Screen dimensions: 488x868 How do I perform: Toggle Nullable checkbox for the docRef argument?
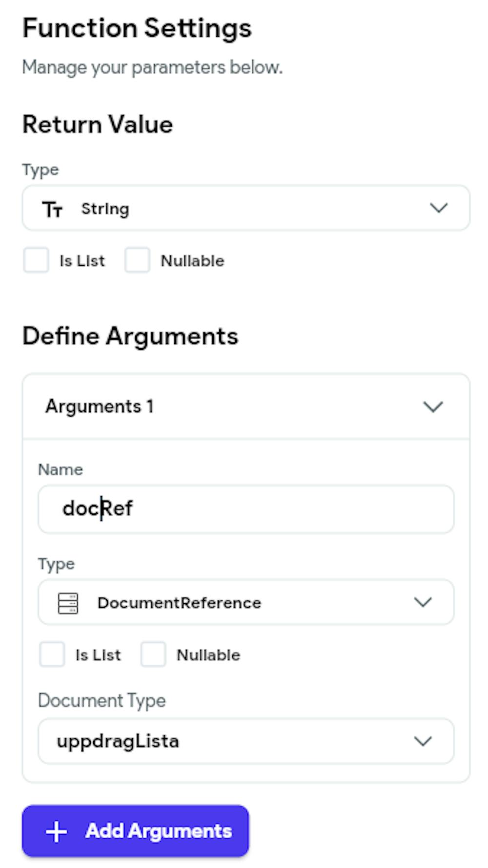click(153, 655)
